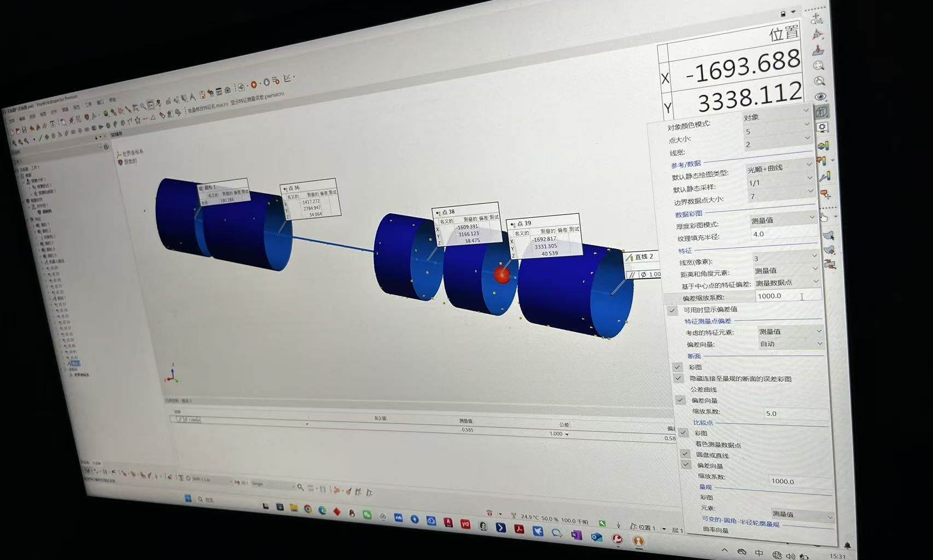Screen dimensions: 933x560
Task: Uncheck 可用时显示偏差值 checkbox
Action: click(x=672, y=310)
